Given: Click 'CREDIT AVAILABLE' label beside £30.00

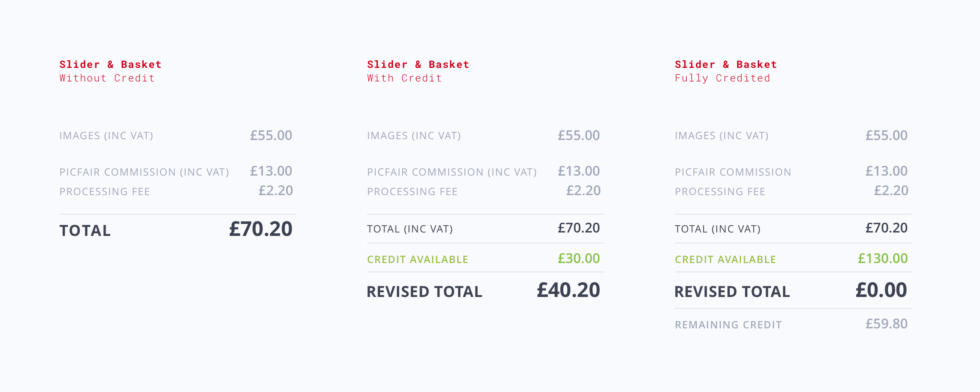Looking at the screenshot, I should (418, 260).
